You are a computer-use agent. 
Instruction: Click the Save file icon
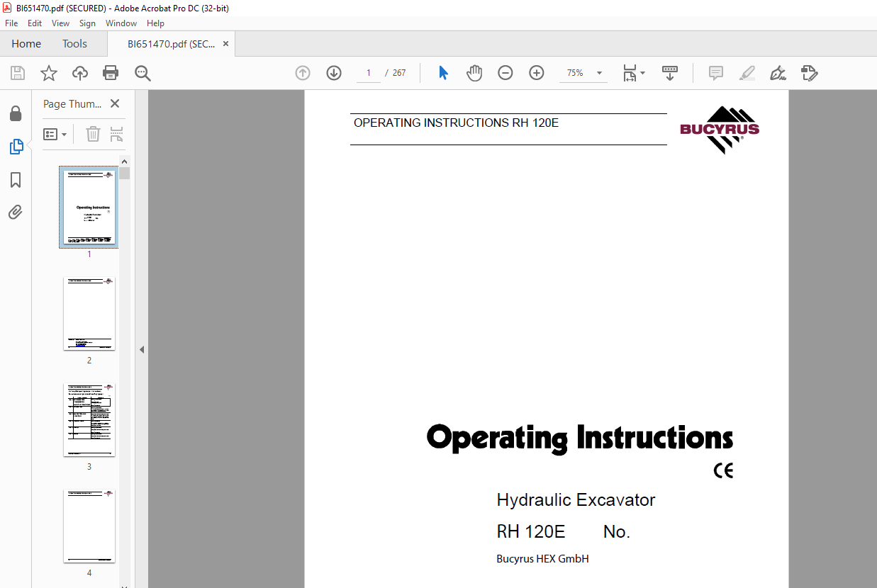pyautogui.click(x=18, y=73)
